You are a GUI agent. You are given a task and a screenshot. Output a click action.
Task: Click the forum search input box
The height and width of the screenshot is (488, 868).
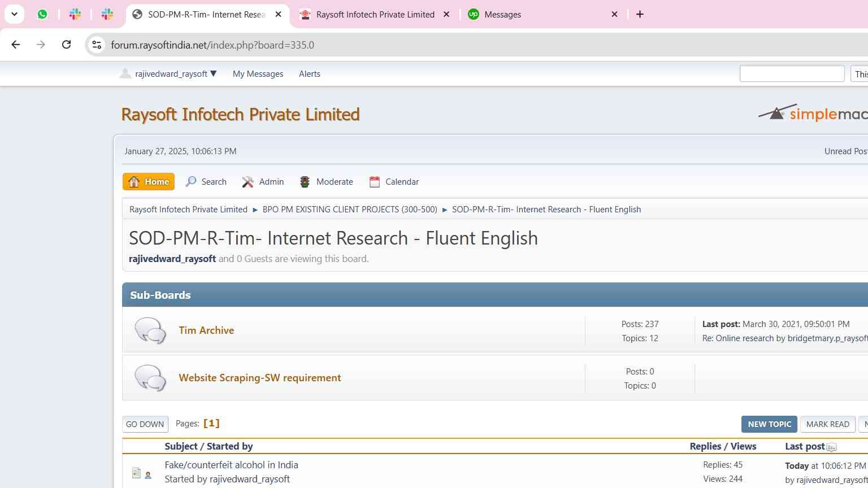[792, 73]
